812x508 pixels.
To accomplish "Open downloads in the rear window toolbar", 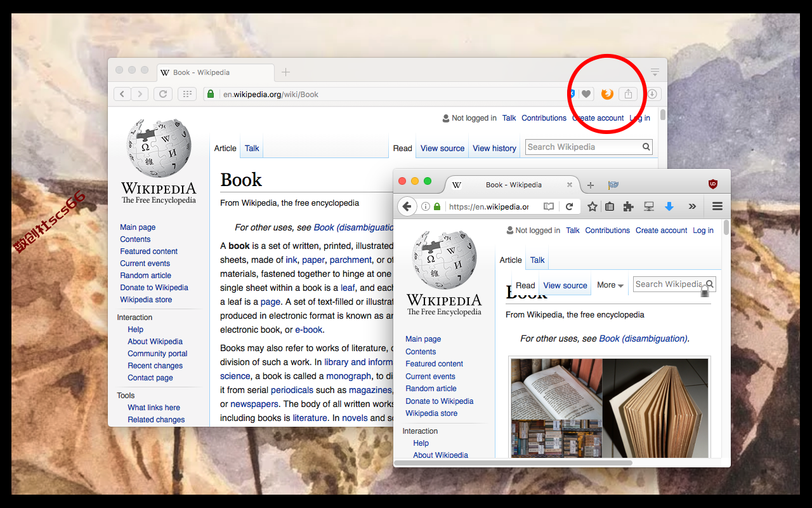I will (652, 94).
